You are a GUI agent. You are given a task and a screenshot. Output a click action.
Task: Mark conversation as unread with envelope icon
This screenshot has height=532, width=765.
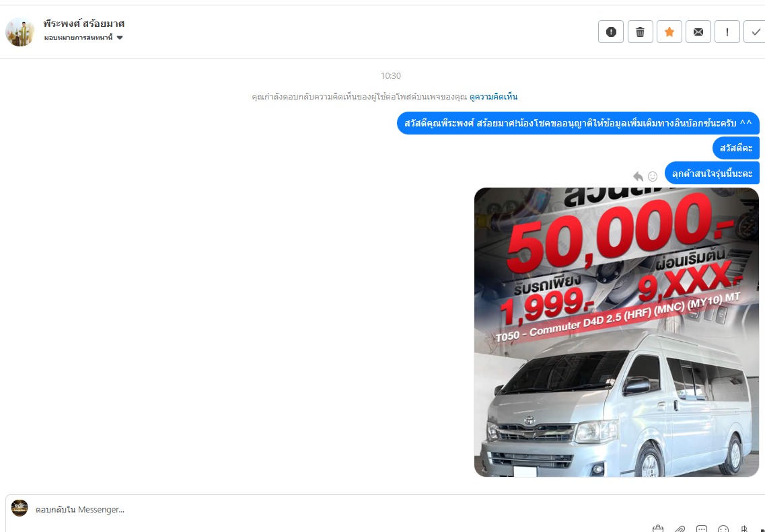coord(698,32)
